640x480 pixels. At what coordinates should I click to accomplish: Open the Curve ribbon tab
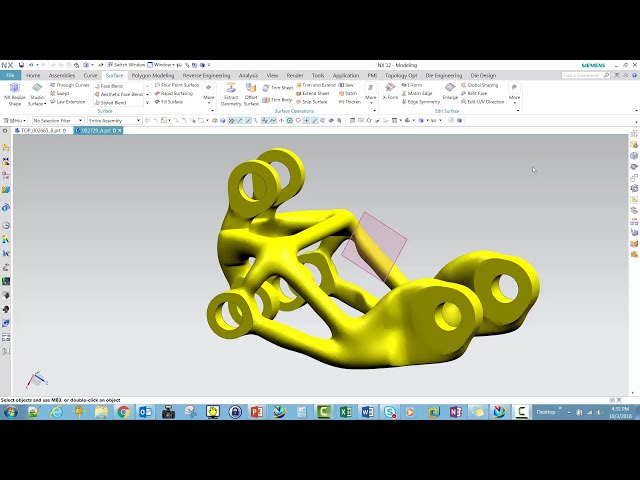[x=90, y=76]
